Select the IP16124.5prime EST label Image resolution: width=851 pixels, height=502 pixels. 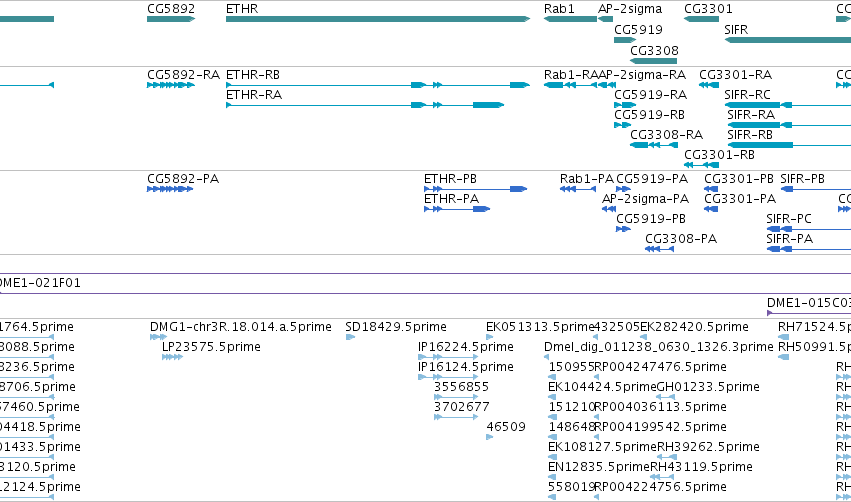(x=466, y=367)
